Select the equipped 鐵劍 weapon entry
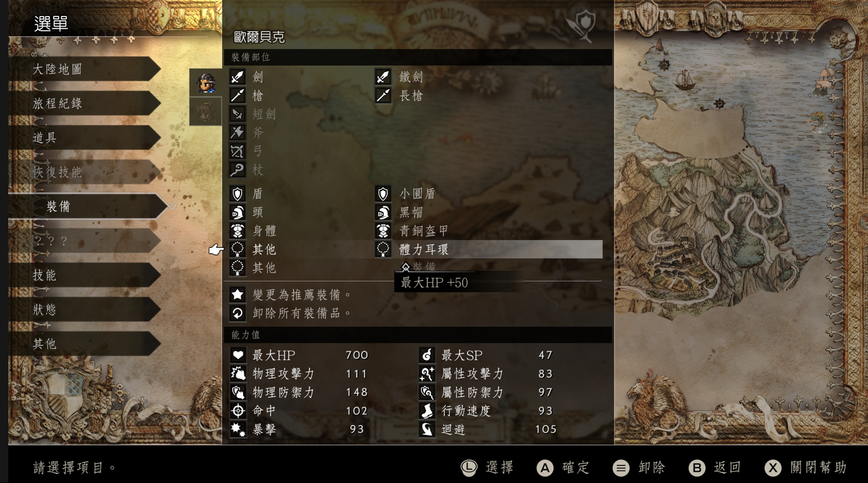Screen dimensions: 868x483 [x=411, y=77]
